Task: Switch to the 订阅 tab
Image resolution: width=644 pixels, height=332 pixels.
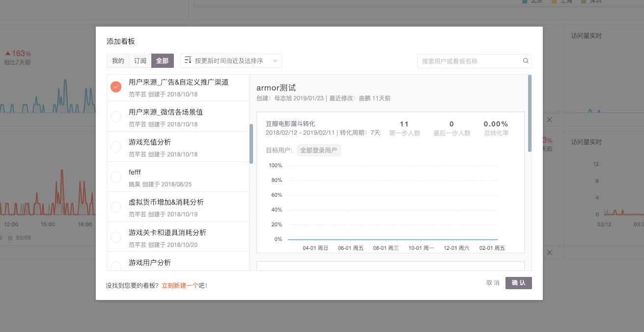Action: (140, 61)
